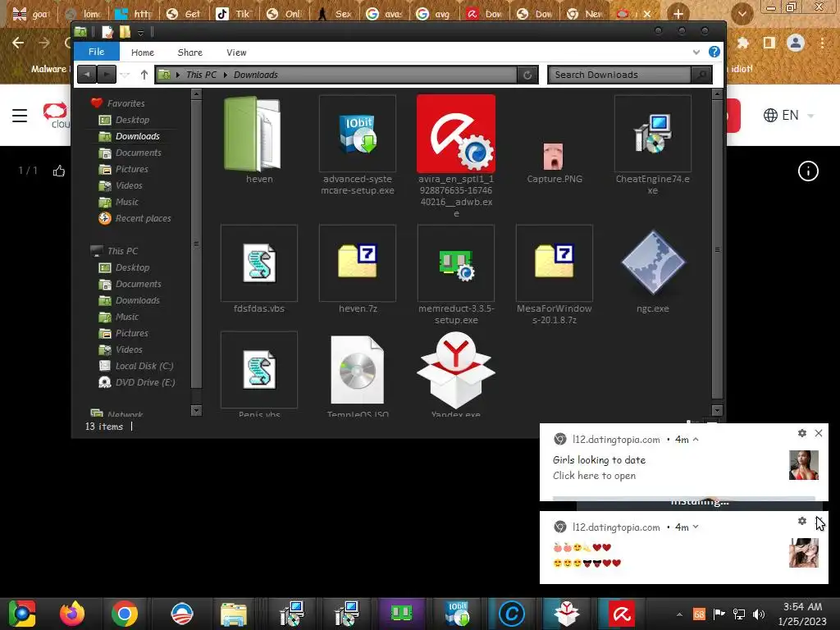This screenshot has height=630, width=840.
Task: Open Chrome profile avatar icon
Action: [x=796, y=43]
